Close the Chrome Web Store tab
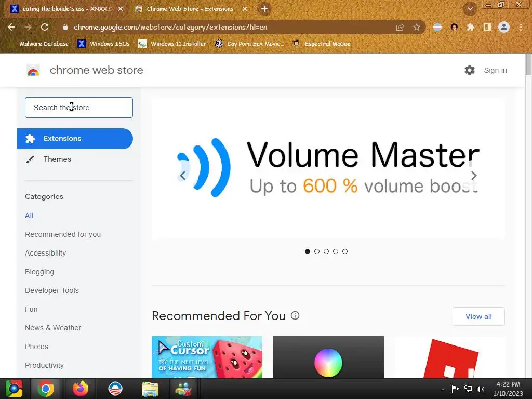 [244, 9]
